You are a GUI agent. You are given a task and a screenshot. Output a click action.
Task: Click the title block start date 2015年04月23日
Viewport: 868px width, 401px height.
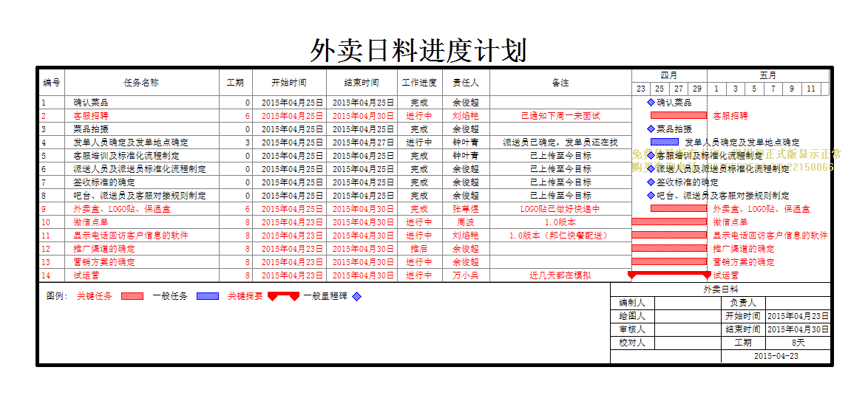tap(798, 316)
